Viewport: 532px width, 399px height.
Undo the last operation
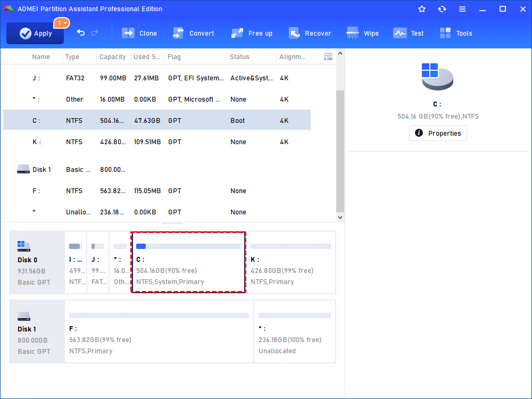81,32
